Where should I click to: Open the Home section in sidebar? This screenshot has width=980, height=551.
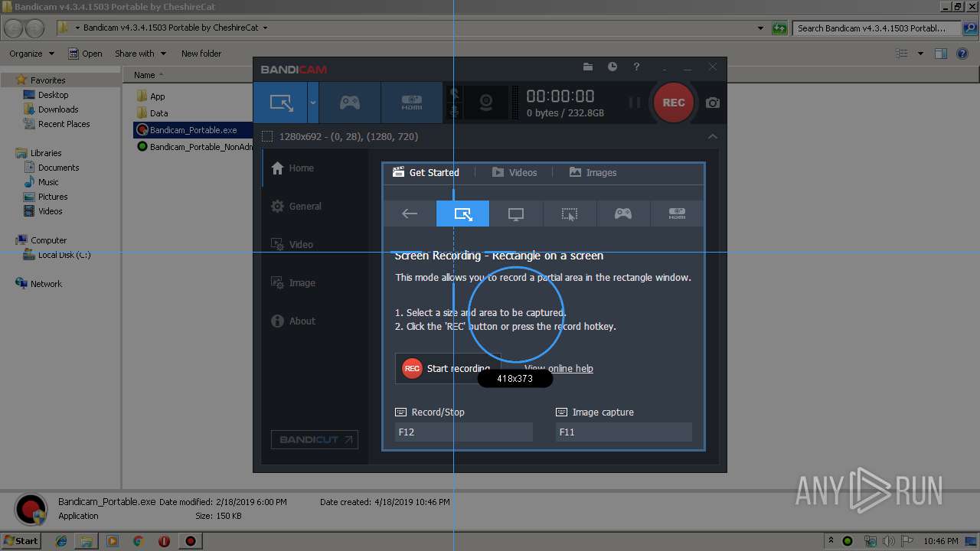coord(315,168)
